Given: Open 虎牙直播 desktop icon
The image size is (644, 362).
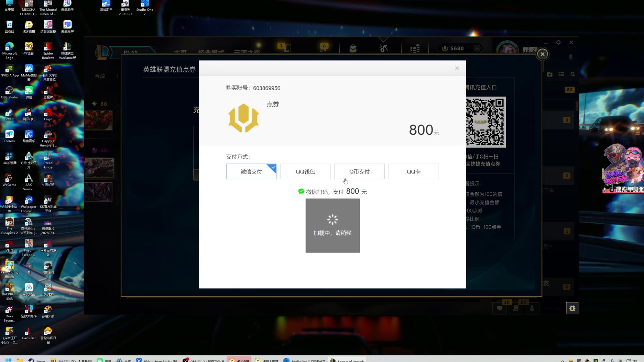Looking at the screenshot, I should pos(29,27).
